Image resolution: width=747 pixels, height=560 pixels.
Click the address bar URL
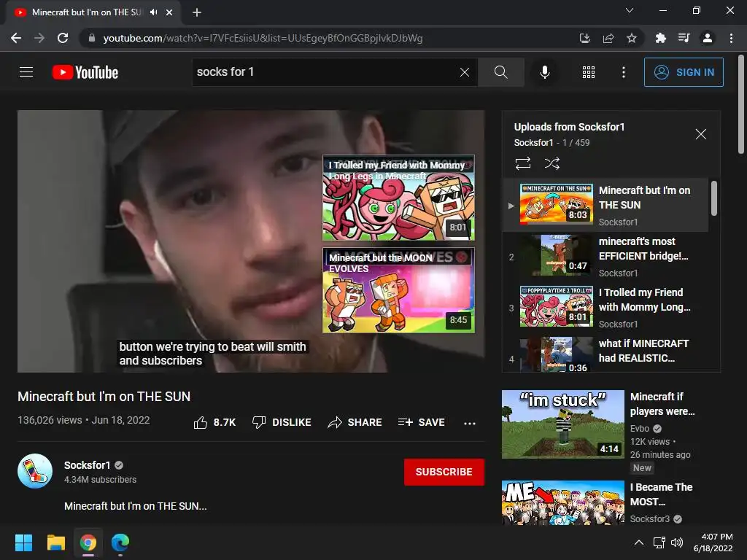point(263,38)
